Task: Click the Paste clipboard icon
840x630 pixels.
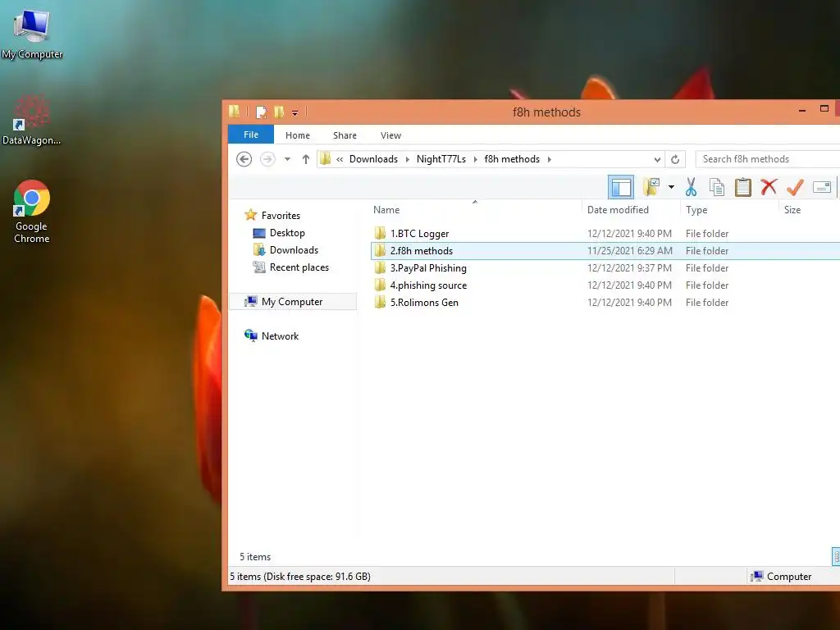Action: coord(742,187)
